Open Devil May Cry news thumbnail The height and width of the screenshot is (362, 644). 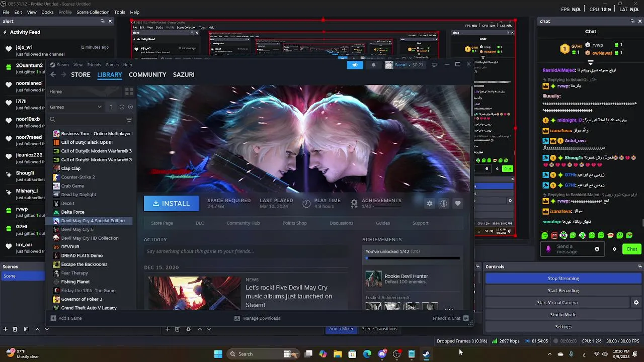194,293
